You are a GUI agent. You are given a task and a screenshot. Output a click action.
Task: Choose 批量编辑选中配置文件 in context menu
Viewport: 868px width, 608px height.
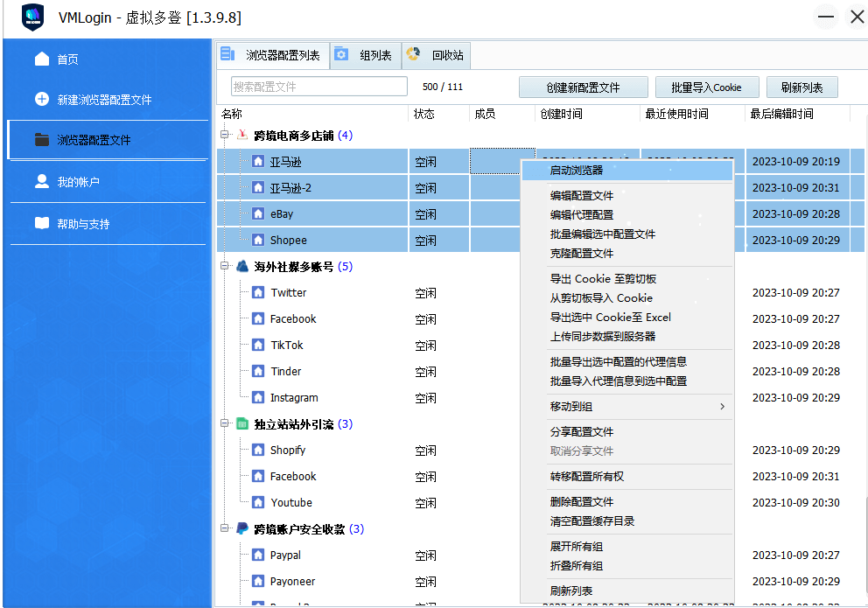627,234
